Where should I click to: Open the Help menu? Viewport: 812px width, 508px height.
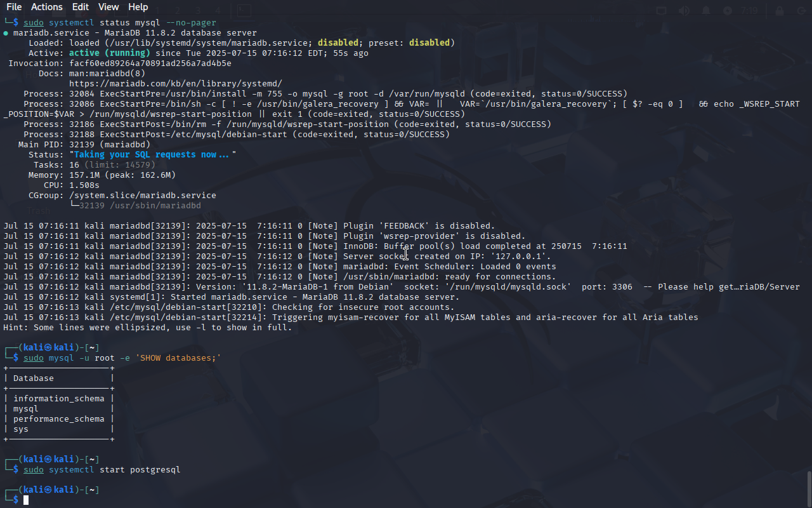[x=138, y=7]
